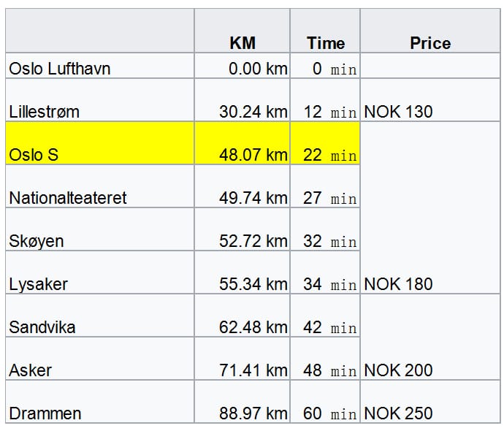The height and width of the screenshot is (431, 504).
Task: Click the 48.07 km distance cell
Action: [243, 143]
